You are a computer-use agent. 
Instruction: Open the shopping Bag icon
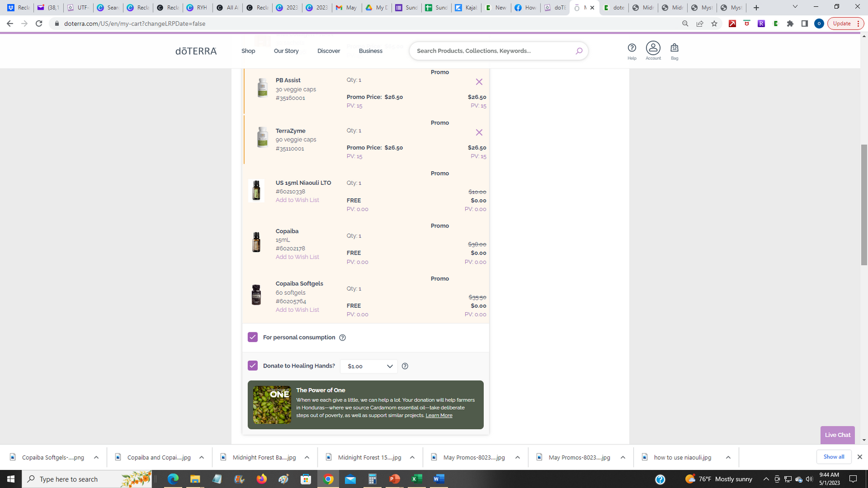pyautogui.click(x=674, y=48)
